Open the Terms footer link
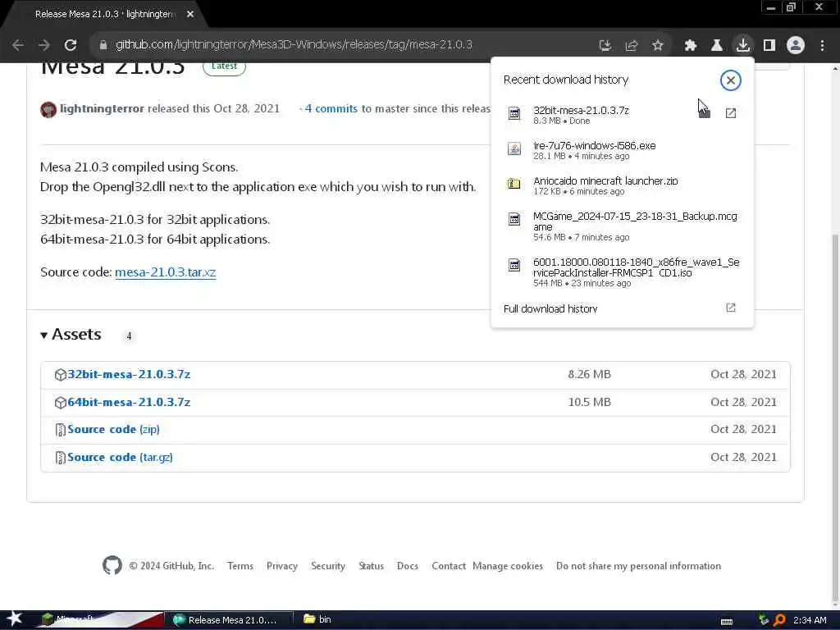The height and width of the screenshot is (630, 840). [240, 566]
